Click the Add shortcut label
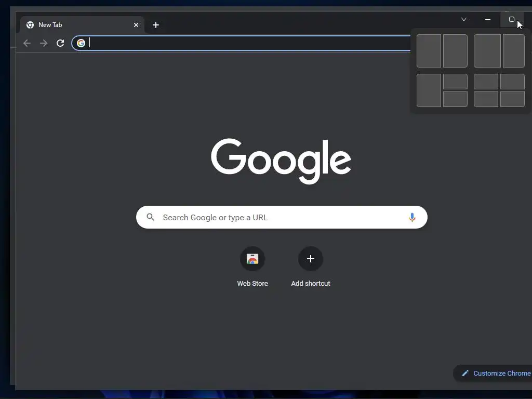Image resolution: width=532 pixels, height=399 pixels. [311, 283]
